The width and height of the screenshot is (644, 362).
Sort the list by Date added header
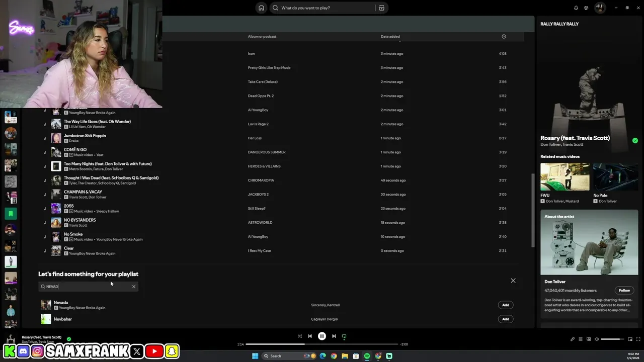tap(390, 36)
